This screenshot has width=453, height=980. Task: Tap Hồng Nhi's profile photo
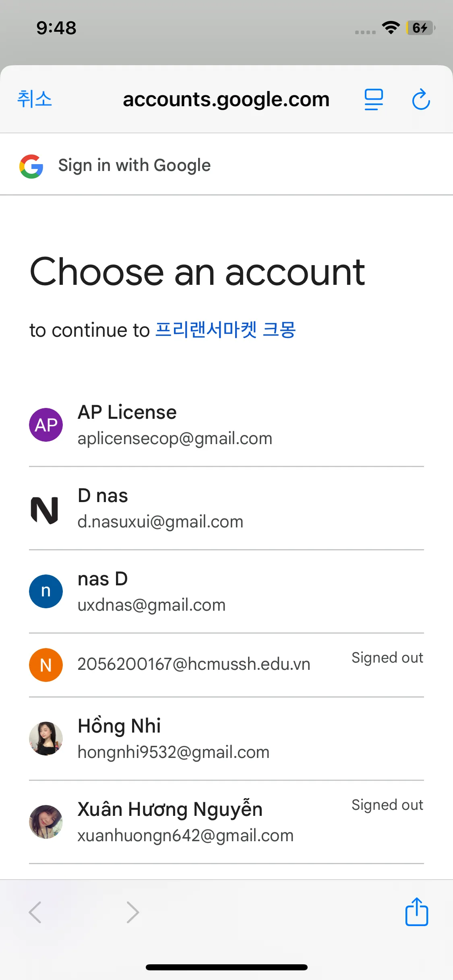click(x=46, y=739)
